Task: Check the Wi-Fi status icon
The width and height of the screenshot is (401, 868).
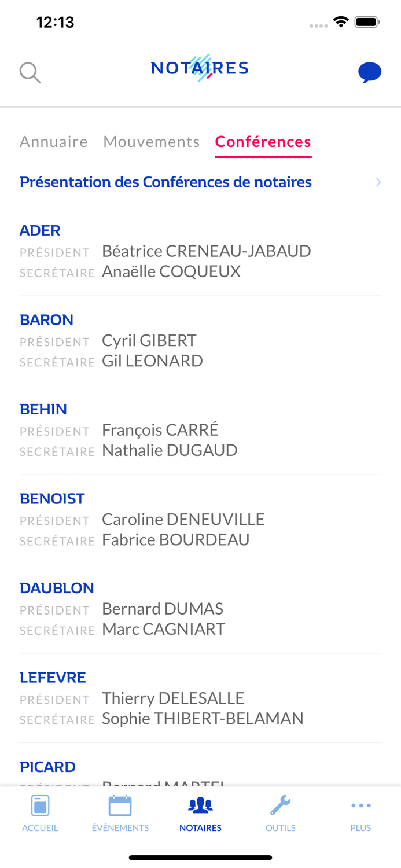Action: (x=341, y=21)
